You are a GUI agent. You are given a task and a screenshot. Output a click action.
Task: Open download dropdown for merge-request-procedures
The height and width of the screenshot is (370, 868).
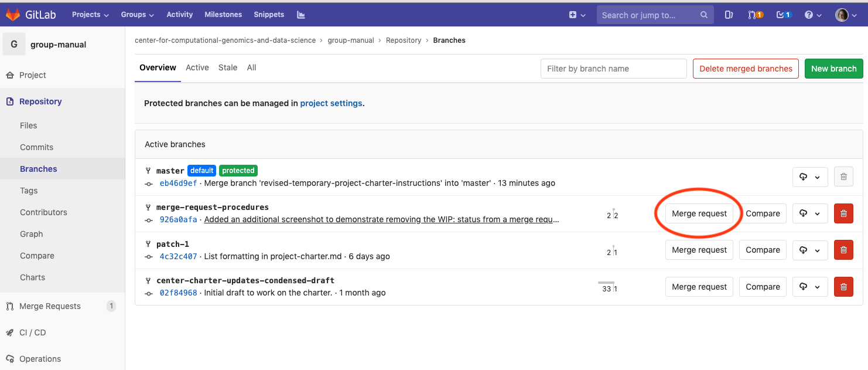pos(810,213)
